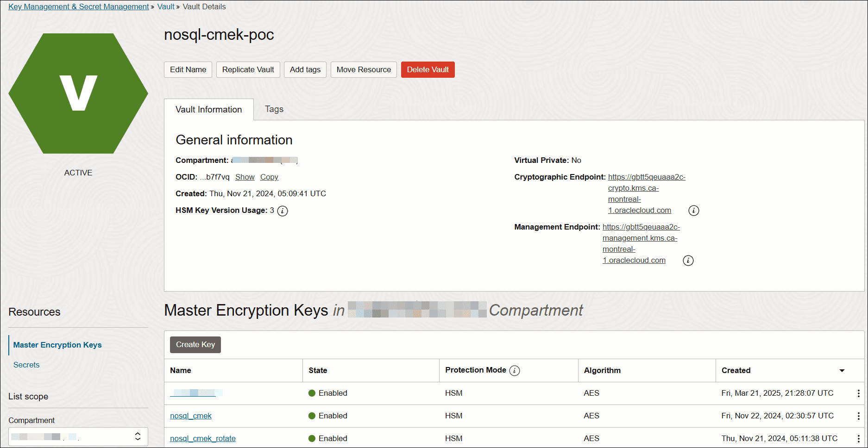Click 'Thu, Nov 21, 2024, 05:11:38 UTC' cell
This screenshot has height=448, width=868.
point(780,438)
